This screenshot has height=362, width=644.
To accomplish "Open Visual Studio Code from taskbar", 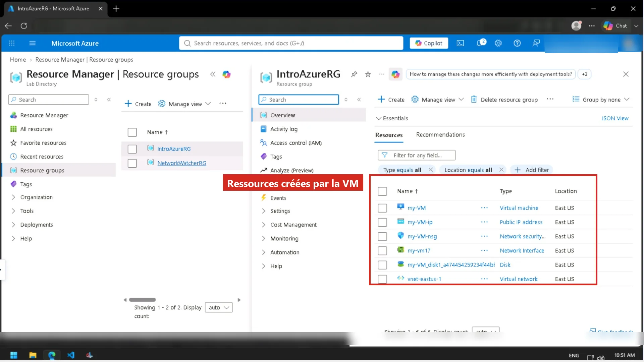I will (71, 355).
